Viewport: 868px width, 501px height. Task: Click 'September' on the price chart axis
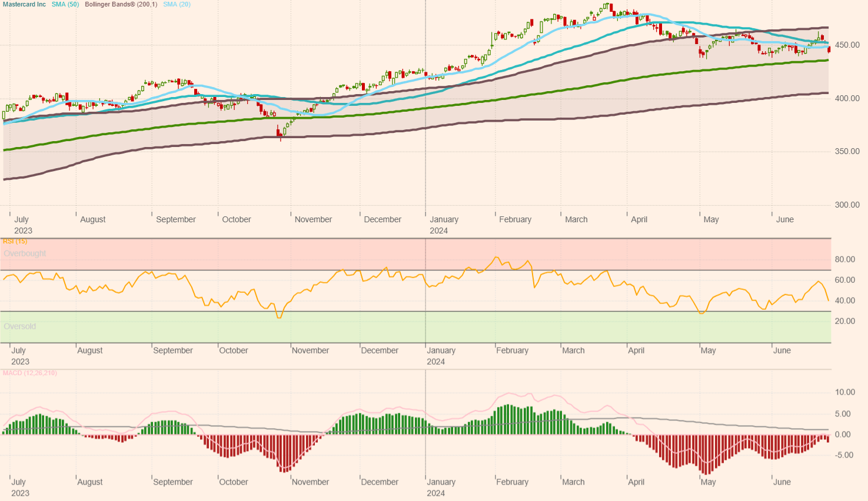click(x=176, y=219)
